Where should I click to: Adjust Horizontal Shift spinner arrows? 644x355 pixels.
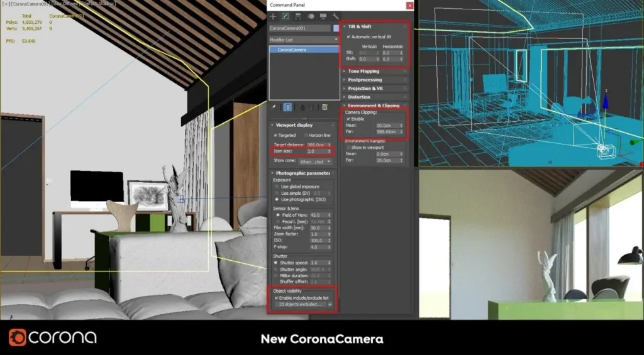[401, 59]
